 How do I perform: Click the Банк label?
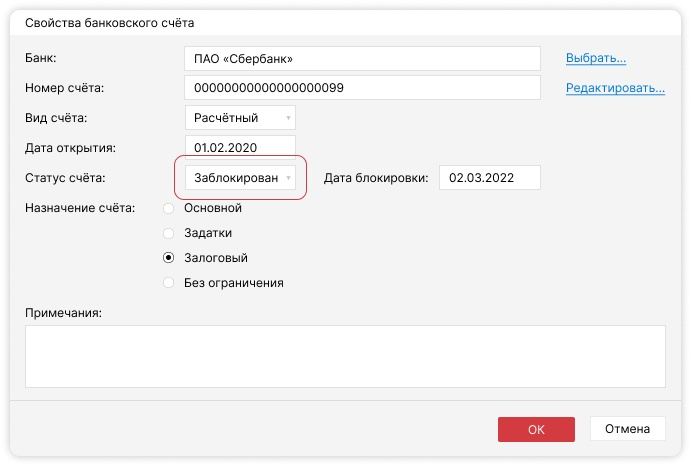(41, 58)
